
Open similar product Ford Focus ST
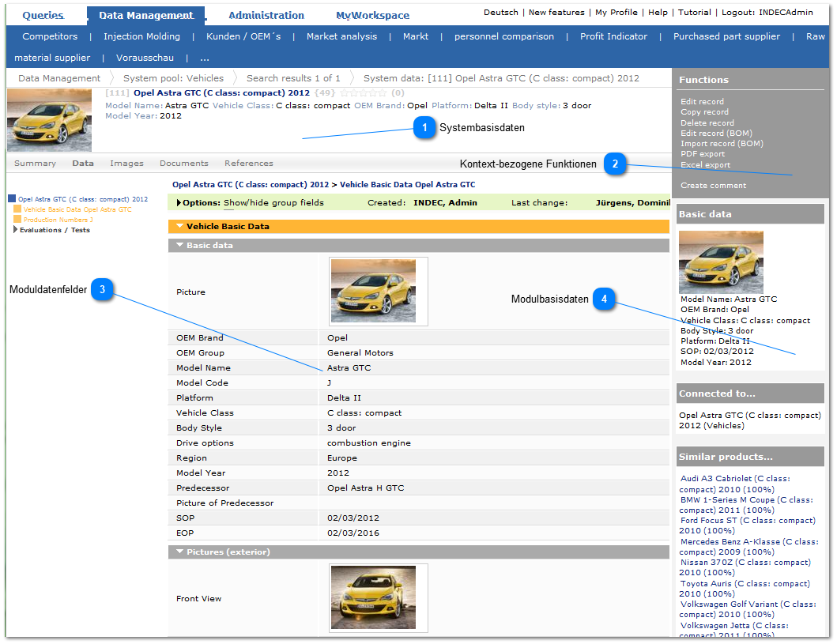tap(748, 525)
